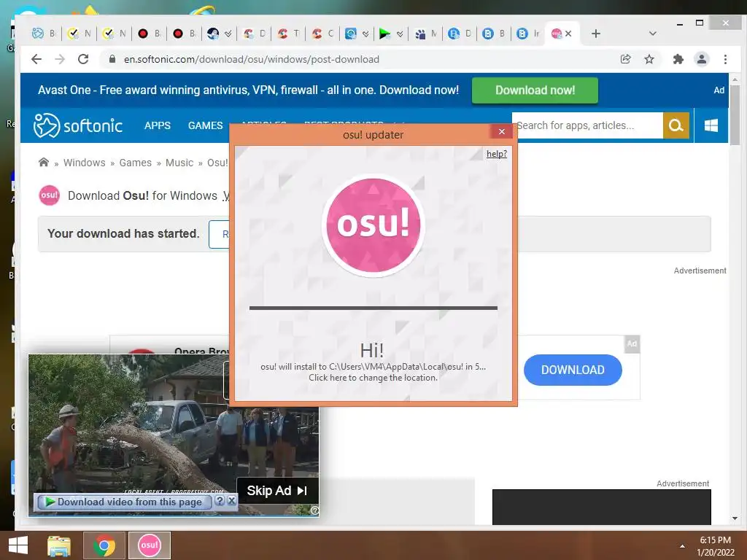Image resolution: width=747 pixels, height=560 pixels.
Task: Open the Osu! breadcrumb link
Action: click(x=217, y=163)
